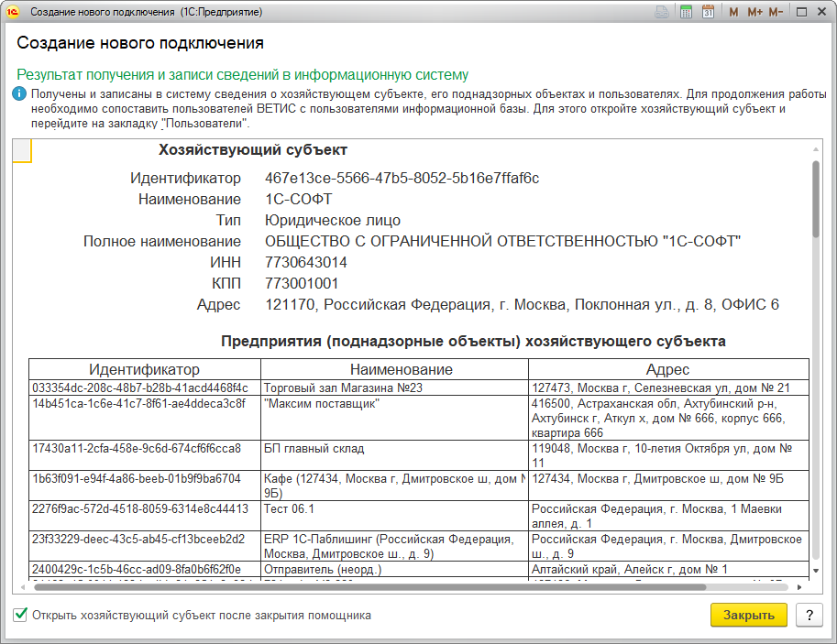Image resolution: width=837 pixels, height=644 pixels.
Task: Click the full name 'ОБЩЕСТВО С ОГРАНИЧЕННОЙ ОТВЕТСТВЕННОСТЬЮ'
Action: [502, 241]
